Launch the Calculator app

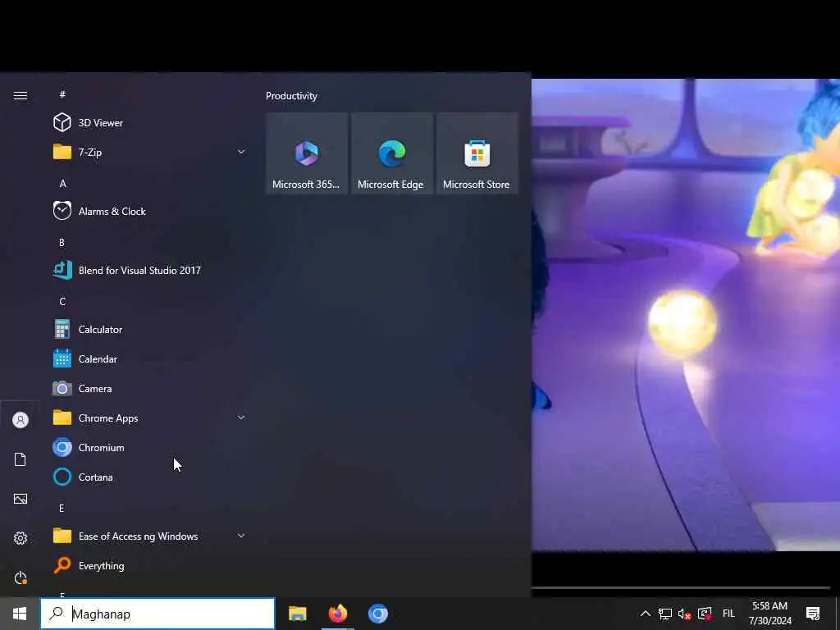150,330
